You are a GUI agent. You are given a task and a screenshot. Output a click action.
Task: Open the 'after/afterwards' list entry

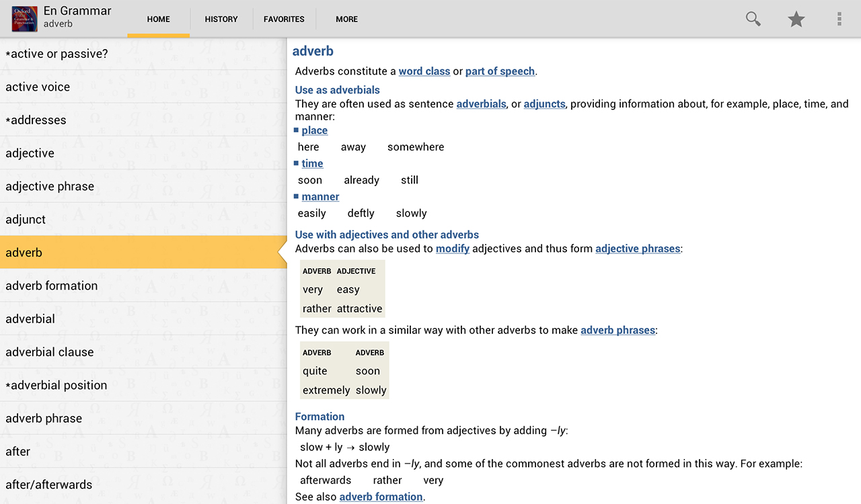pos(48,485)
